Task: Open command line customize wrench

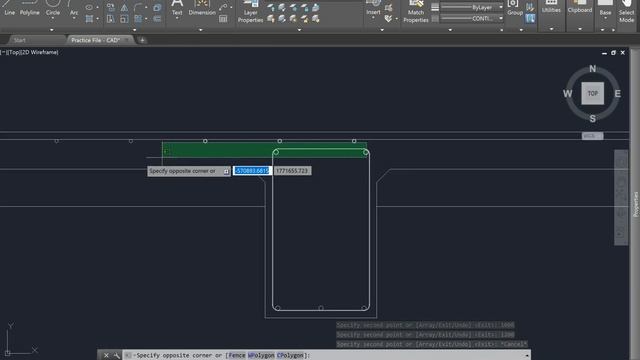Action: [x=117, y=356]
